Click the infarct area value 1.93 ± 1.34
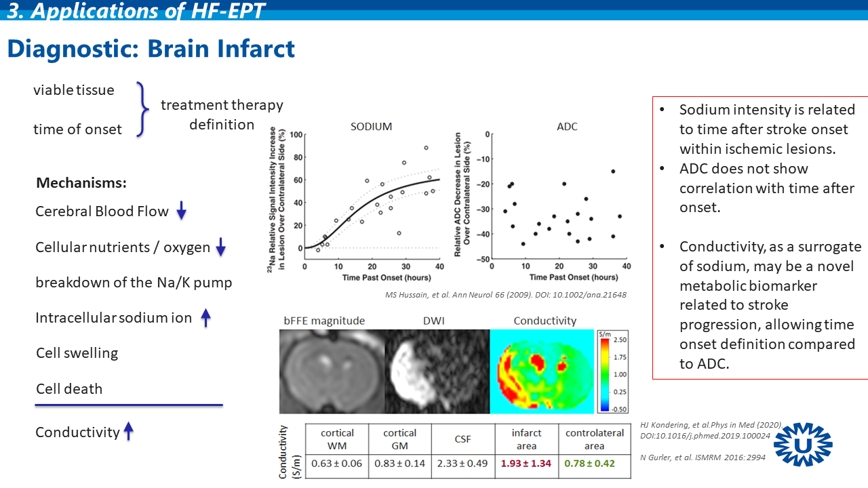This screenshot has height=488, width=868. (526, 464)
